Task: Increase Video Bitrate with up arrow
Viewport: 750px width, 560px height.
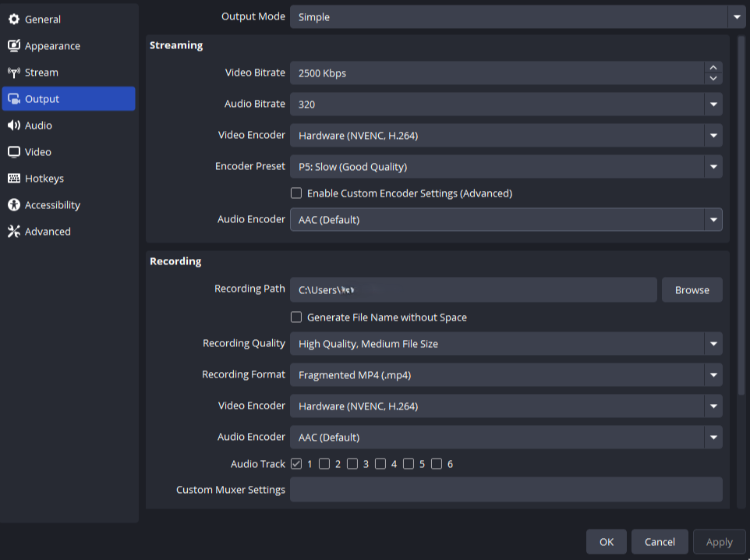Action: tap(713, 68)
